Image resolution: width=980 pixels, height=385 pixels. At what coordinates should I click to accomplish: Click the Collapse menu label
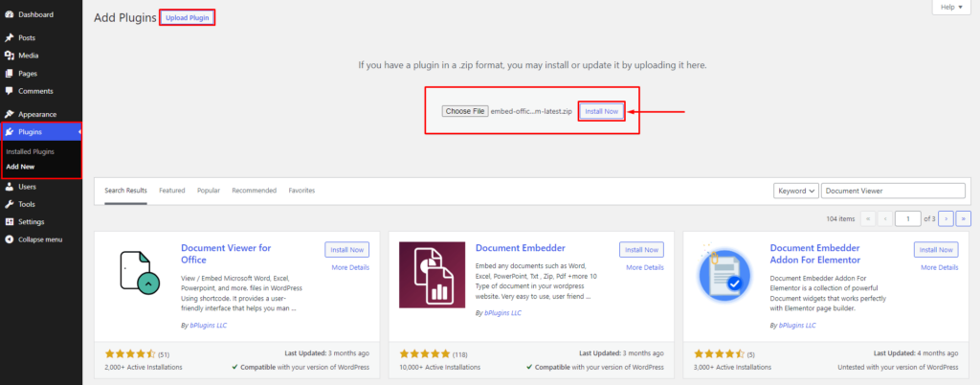[40, 239]
